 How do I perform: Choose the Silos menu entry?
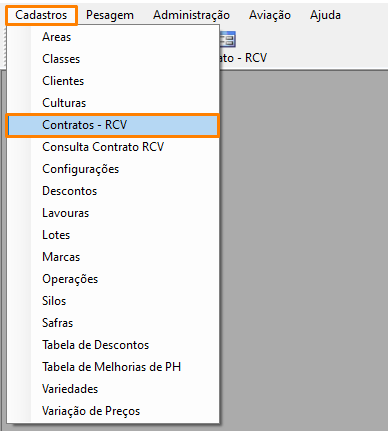tap(113, 301)
